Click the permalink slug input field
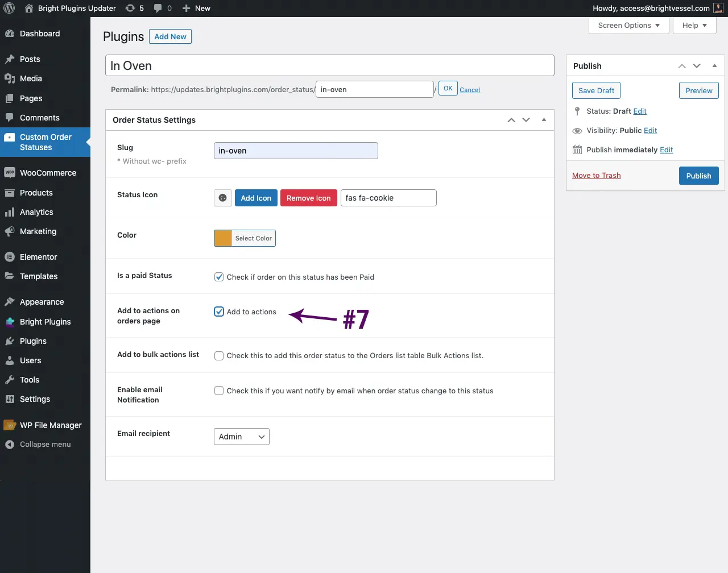The width and height of the screenshot is (728, 573). tap(374, 89)
